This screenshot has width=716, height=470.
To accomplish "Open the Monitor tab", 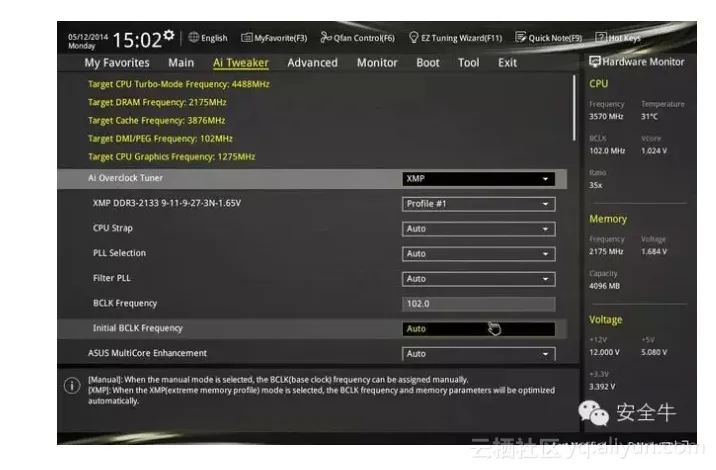I will point(377,63).
